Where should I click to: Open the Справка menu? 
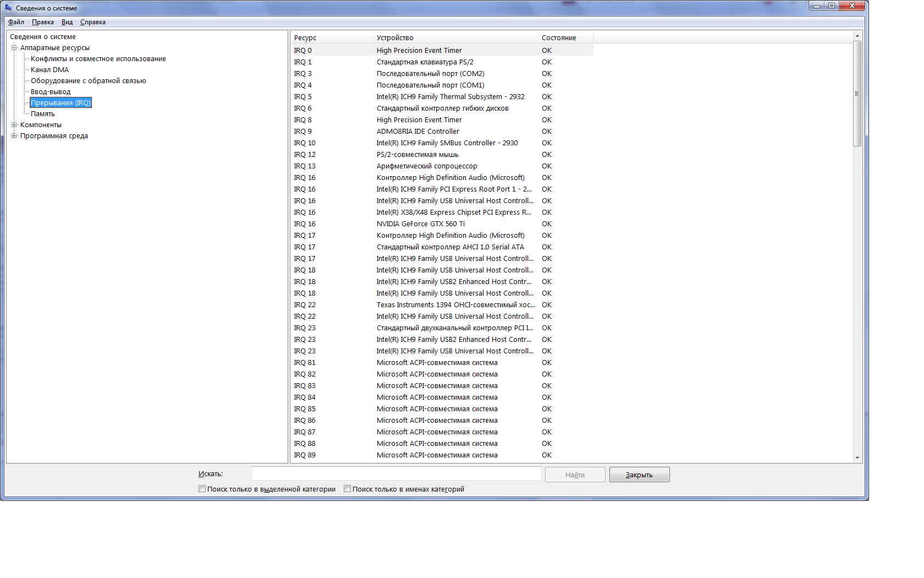[92, 22]
